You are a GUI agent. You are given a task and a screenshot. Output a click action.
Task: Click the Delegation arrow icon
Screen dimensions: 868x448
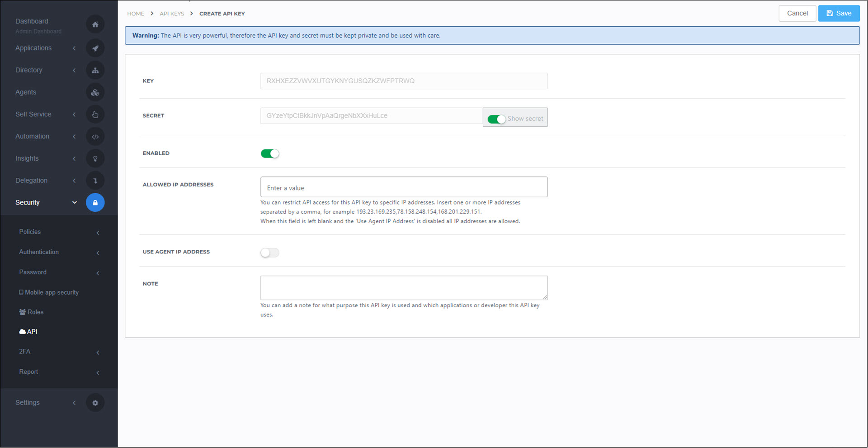point(95,181)
